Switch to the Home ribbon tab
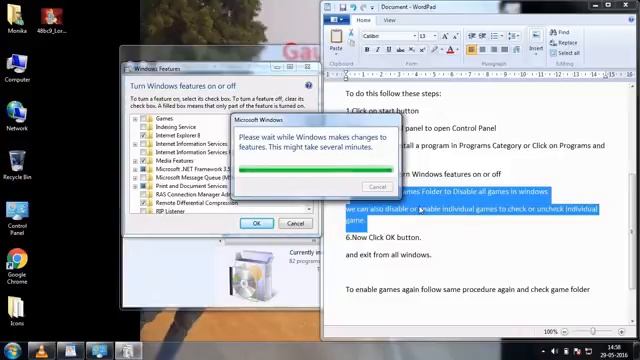This screenshot has height=360, width=640. (x=364, y=20)
